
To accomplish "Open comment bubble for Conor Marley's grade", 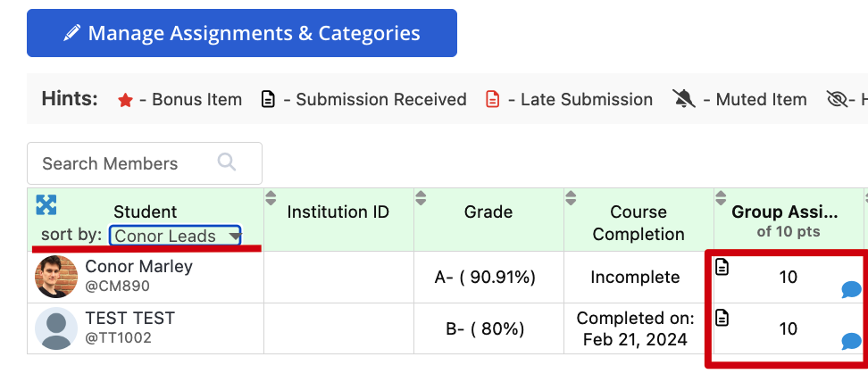I will pos(851,289).
